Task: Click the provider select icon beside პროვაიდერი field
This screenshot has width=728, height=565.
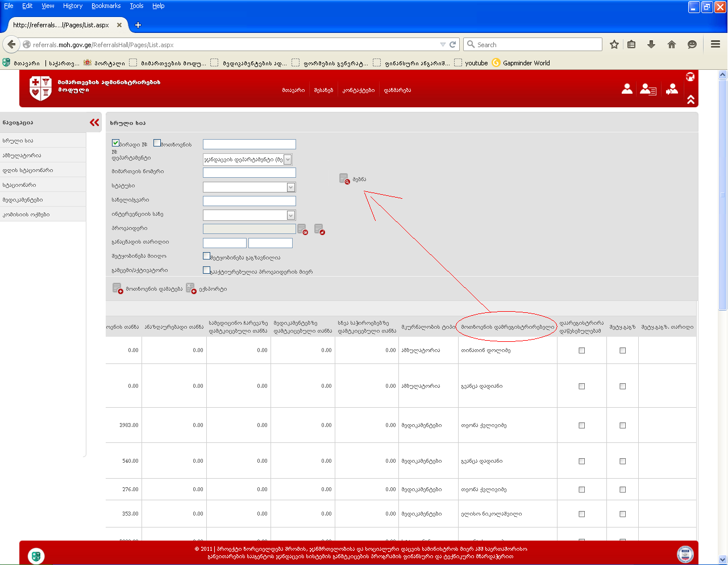Action: pyautogui.click(x=302, y=229)
